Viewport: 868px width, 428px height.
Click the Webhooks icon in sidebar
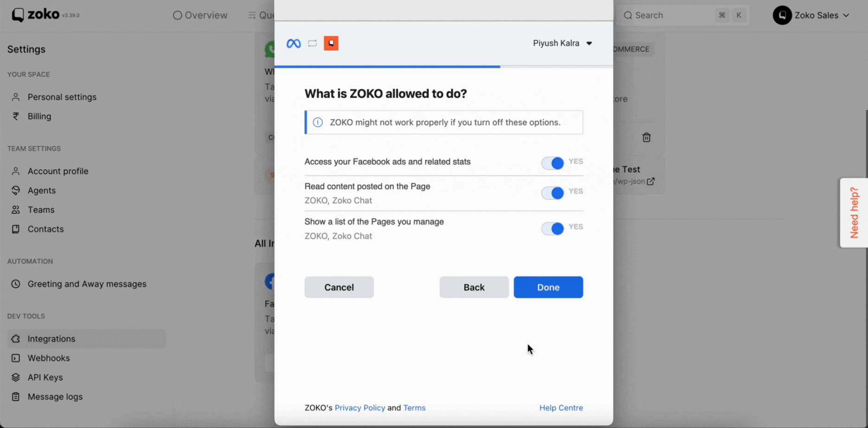coord(16,358)
